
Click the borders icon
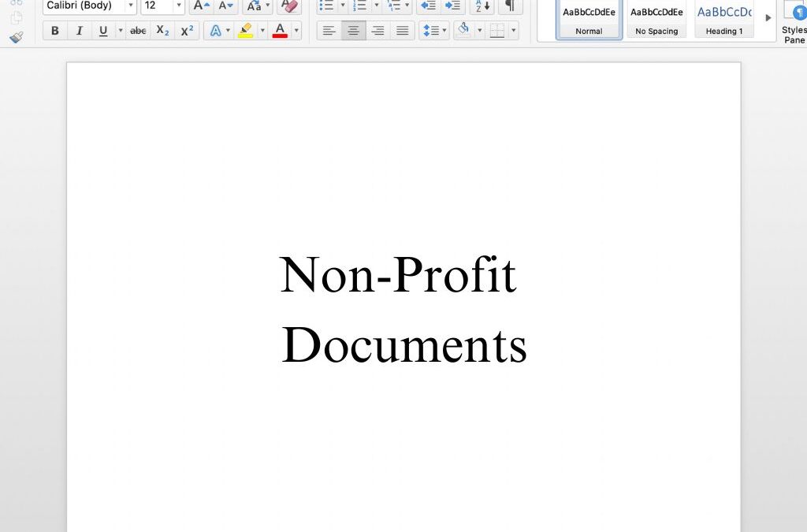[497, 31]
